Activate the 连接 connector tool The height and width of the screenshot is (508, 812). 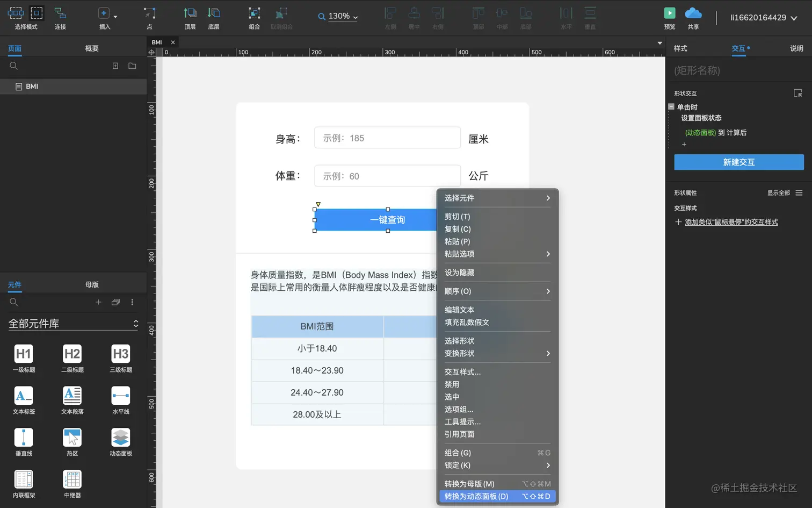60,13
